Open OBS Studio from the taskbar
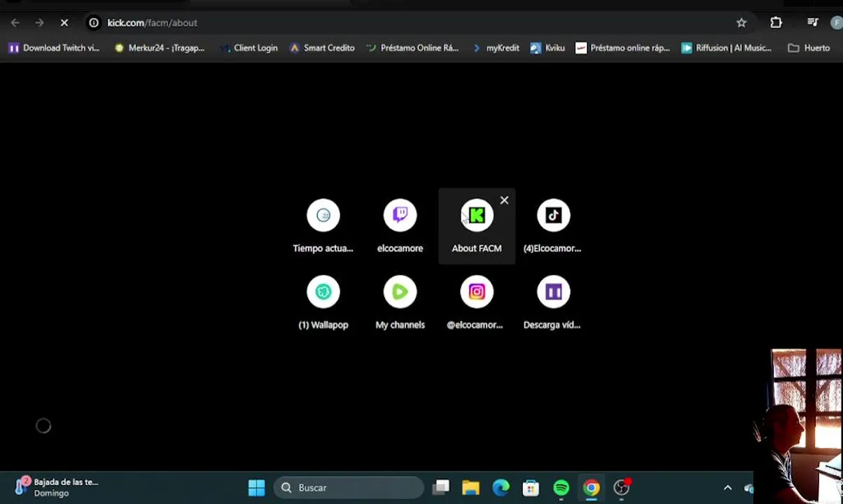The width and height of the screenshot is (843, 504). 622,488
